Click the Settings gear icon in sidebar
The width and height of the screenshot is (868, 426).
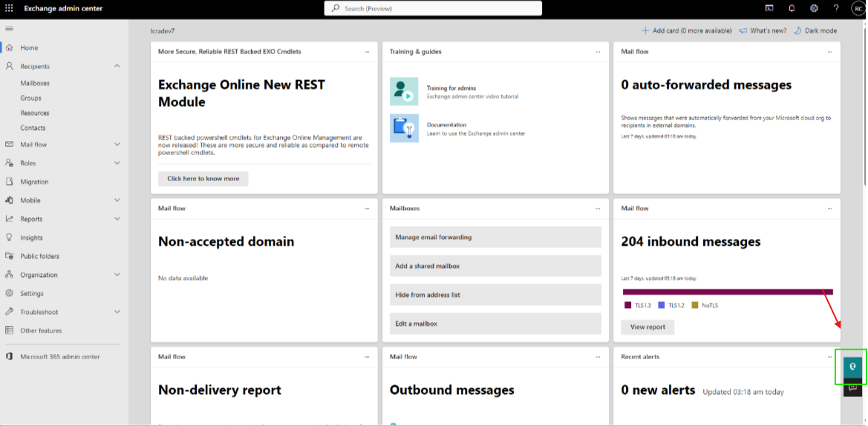[9, 293]
